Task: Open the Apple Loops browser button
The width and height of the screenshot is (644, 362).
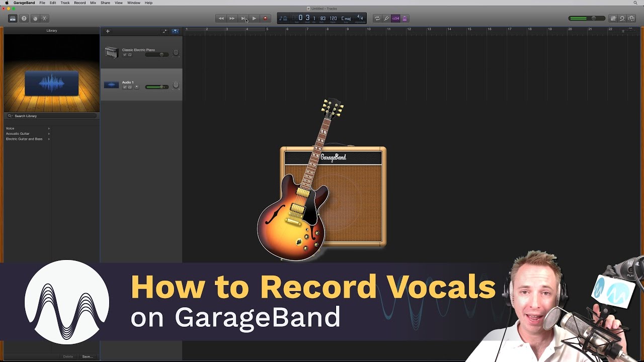Action: click(622, 19)
